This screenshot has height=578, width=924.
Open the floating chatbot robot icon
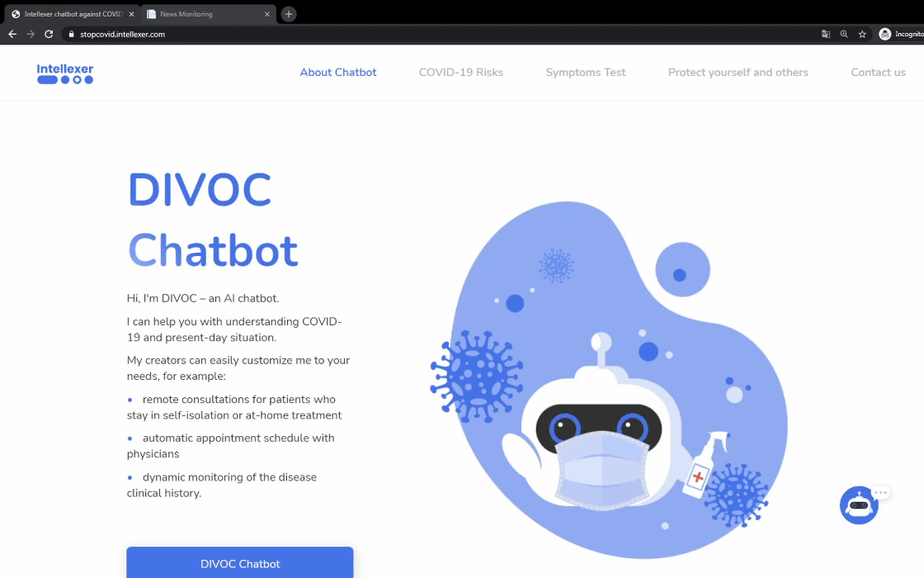tap(859, 505)
